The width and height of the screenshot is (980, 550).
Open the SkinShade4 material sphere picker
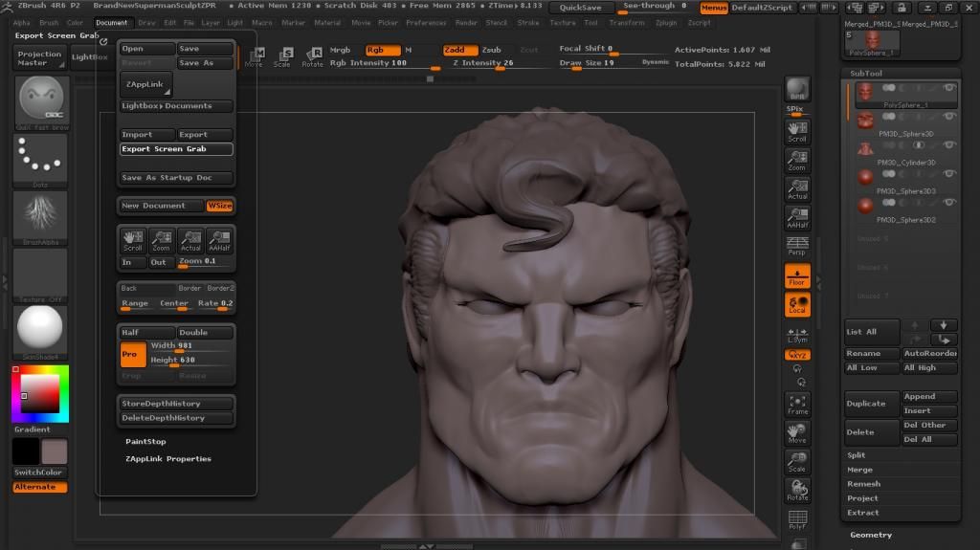40,333
